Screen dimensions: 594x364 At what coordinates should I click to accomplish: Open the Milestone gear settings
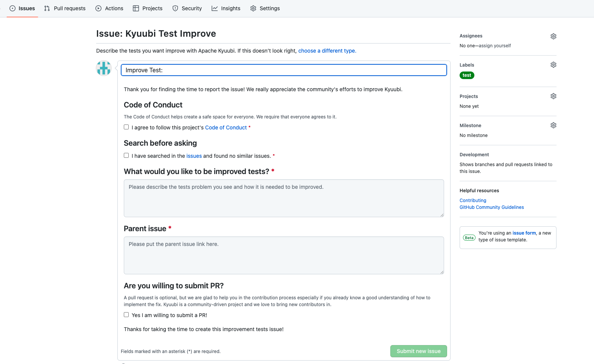click(553, 125)
